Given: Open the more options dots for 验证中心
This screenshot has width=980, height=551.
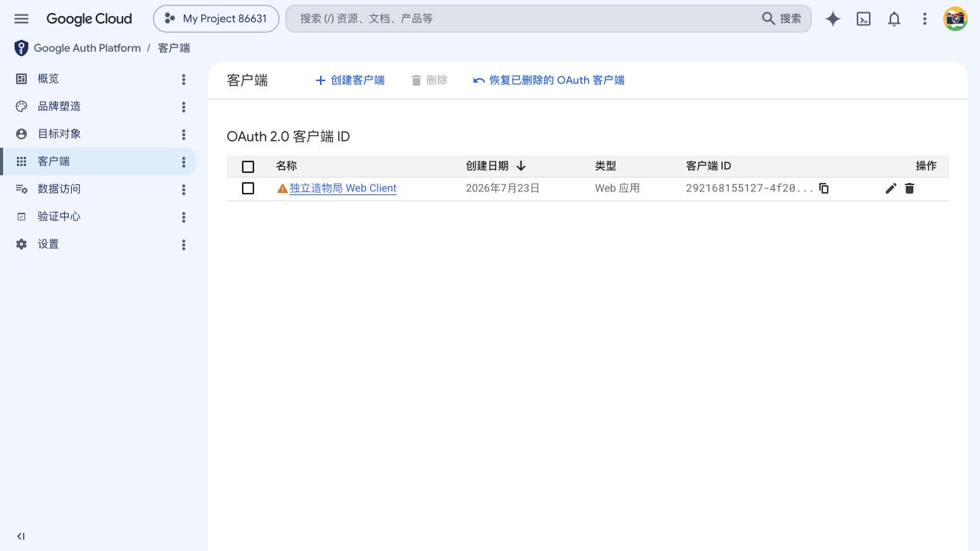Looking at the screenshot, I should pyautogui.click(x=184, y=217).
